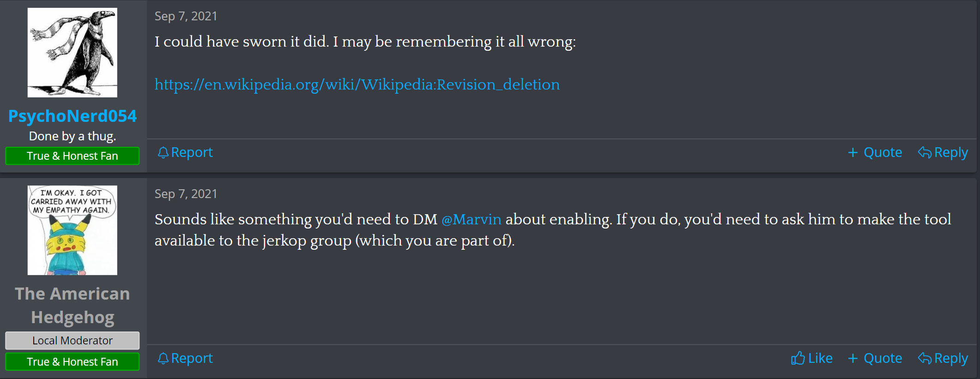Click the Quote text on the first post
The height and width of the screenshot is (379, 980).
(883, 153)
